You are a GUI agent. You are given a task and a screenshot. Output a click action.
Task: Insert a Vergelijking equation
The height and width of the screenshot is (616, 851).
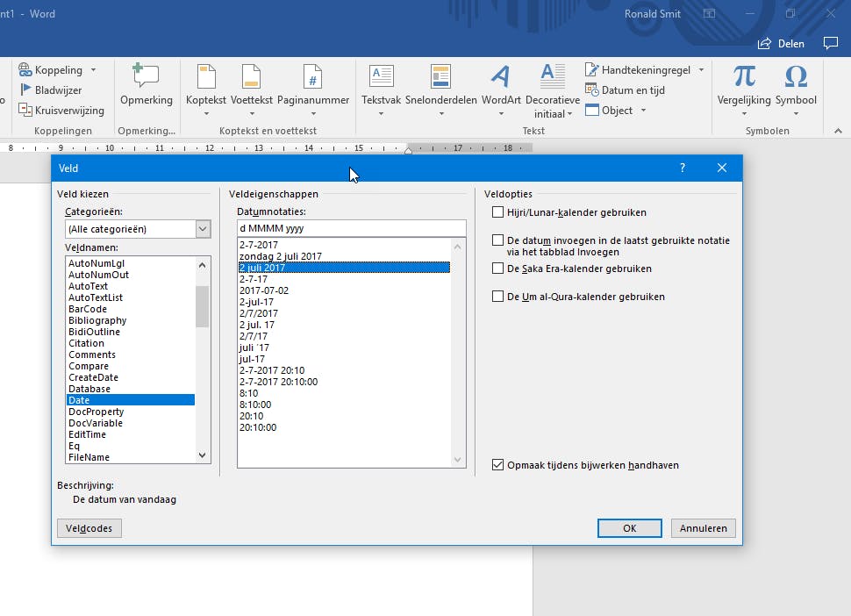coord(744,78)
